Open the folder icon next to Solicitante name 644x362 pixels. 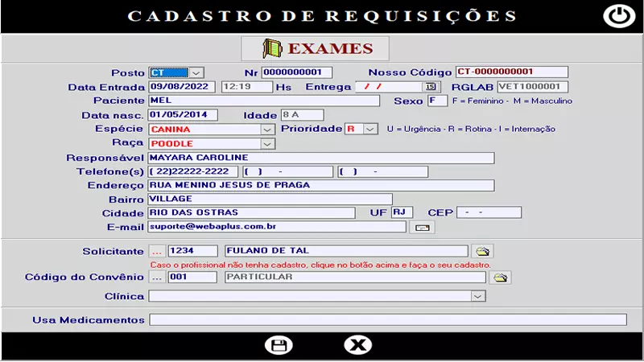[482, 252]
